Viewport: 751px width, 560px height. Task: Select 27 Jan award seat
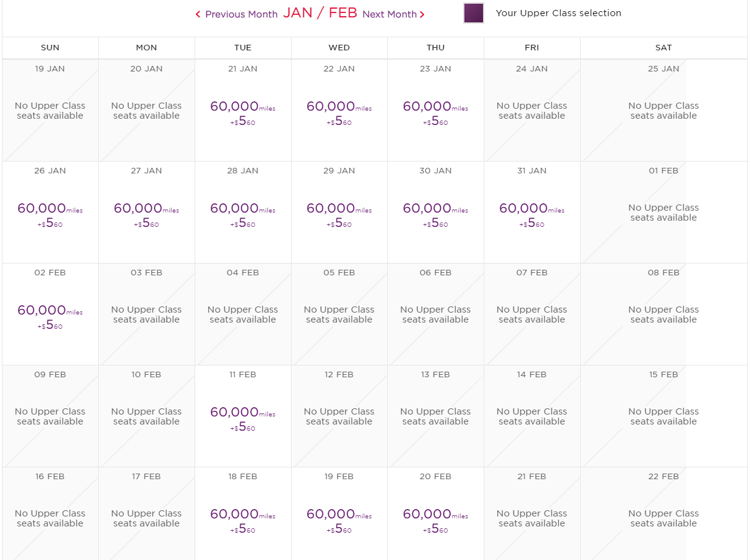click(x=146, y=214)
